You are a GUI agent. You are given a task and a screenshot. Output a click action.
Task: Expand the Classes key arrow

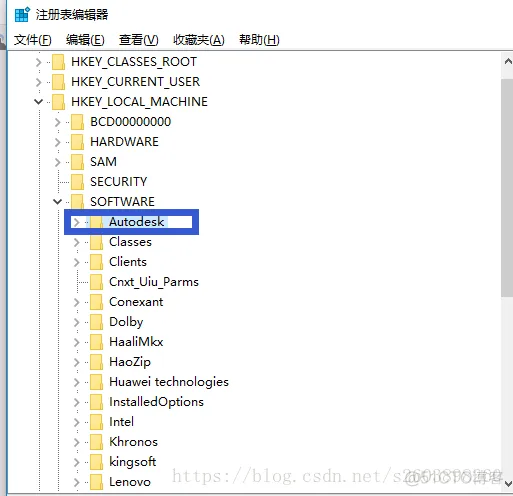click(x=76, y=242)
